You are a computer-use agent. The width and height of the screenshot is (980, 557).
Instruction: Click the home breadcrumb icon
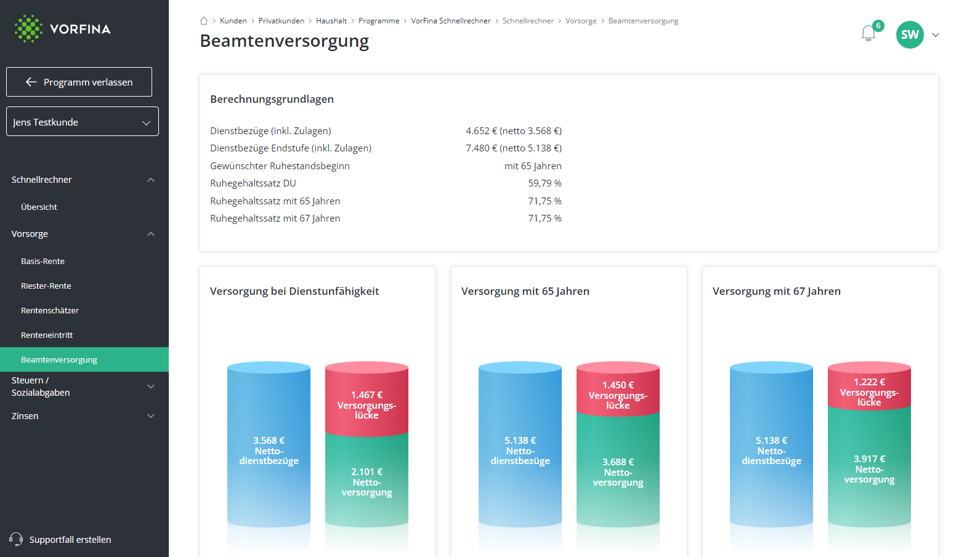tap(204, 21)
